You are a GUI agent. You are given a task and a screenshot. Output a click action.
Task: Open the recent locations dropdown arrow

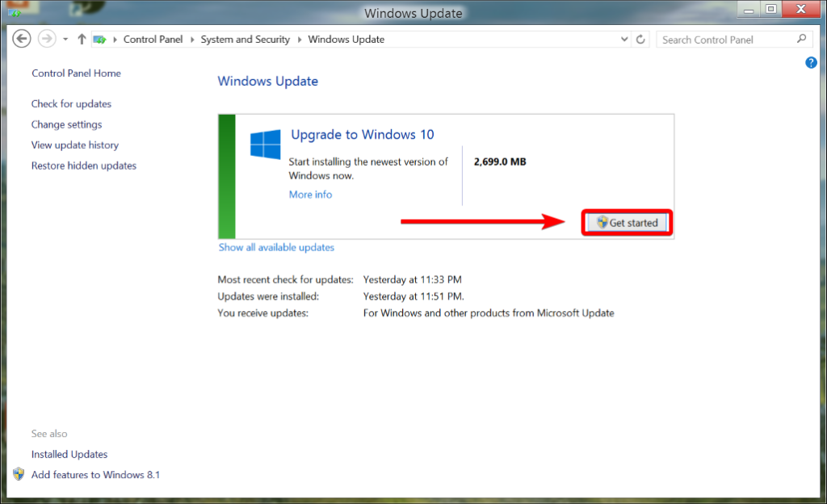point(65,40)
